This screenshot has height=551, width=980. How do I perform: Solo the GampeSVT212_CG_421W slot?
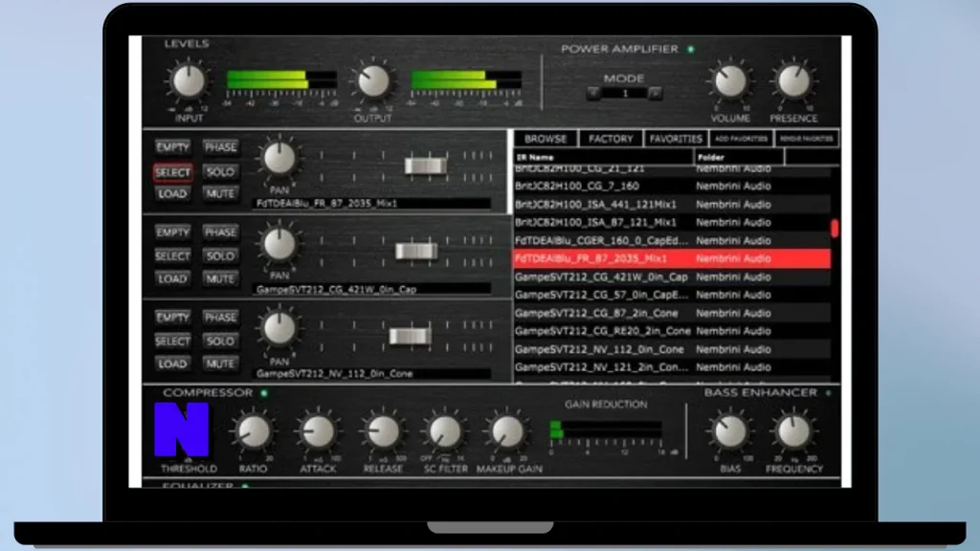[x=221, y=256]
